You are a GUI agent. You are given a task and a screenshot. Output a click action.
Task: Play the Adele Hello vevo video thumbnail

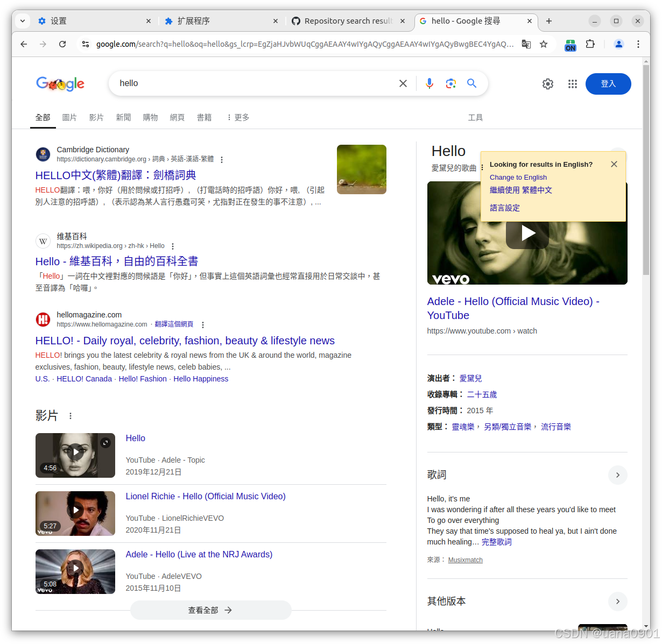[527, 233]
